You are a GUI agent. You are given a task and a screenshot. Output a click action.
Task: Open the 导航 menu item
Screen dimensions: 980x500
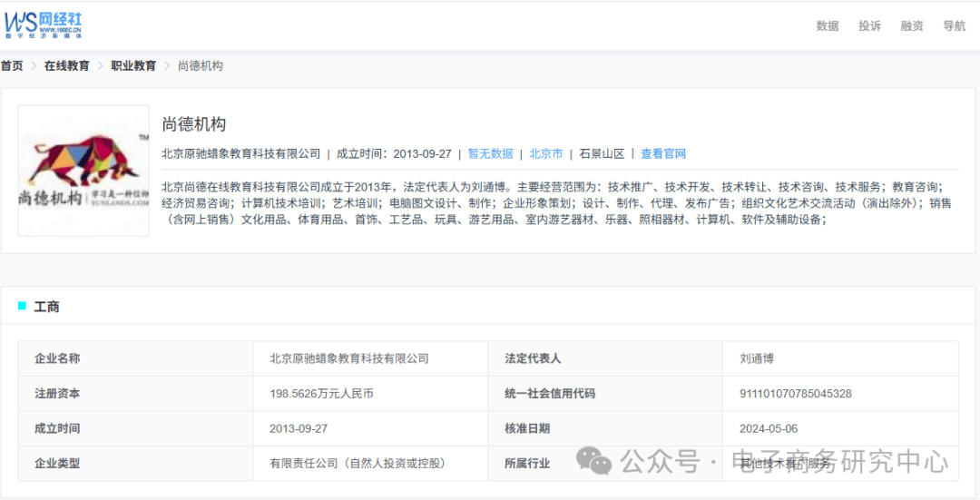tap(955, 25)
